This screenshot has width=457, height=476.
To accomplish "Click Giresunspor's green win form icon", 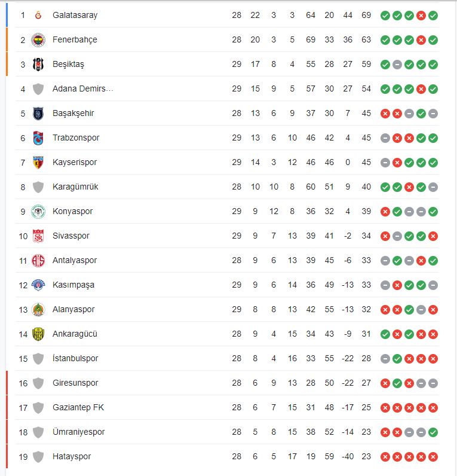I will [397, 383].
